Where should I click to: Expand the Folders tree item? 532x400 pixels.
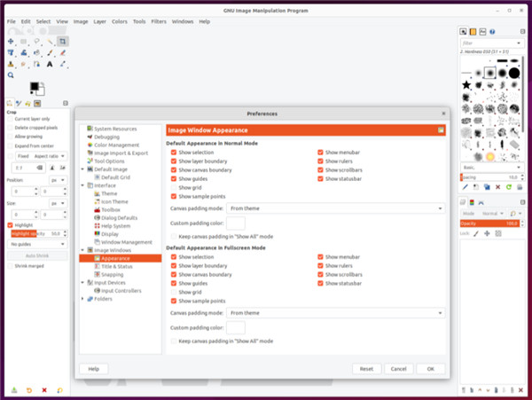click(x=83, y=299)
